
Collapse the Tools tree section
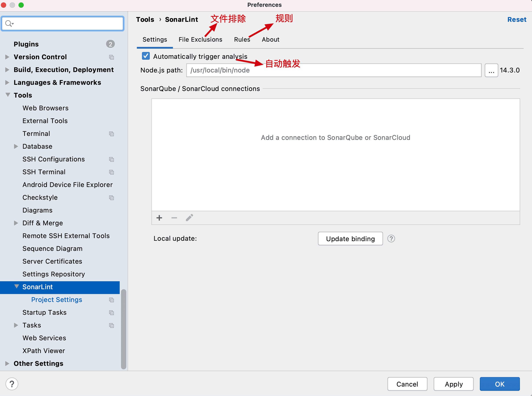point(8,95)
